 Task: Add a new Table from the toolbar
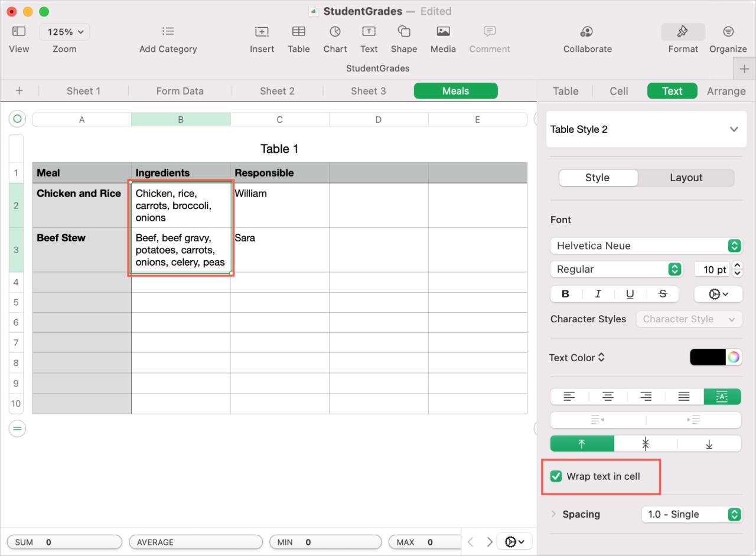coord(299,31)
